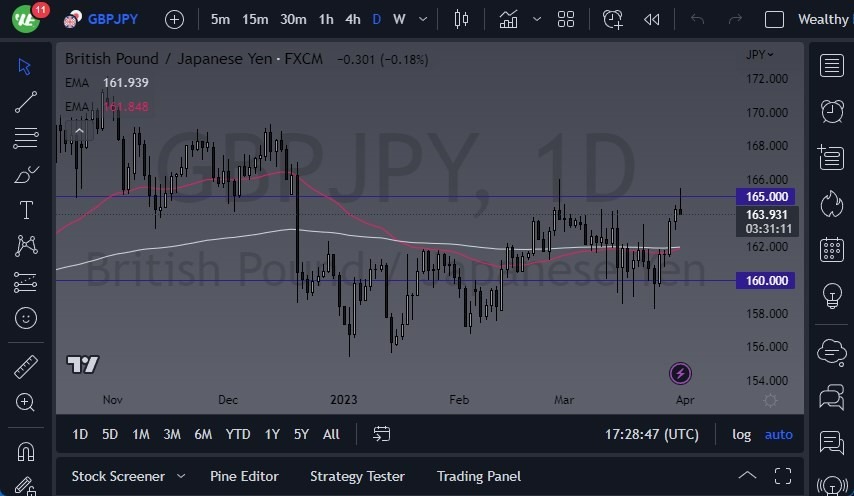Open the public chats cloud icon
Viewport: 854px width, 496px height.
coord(832,351)
